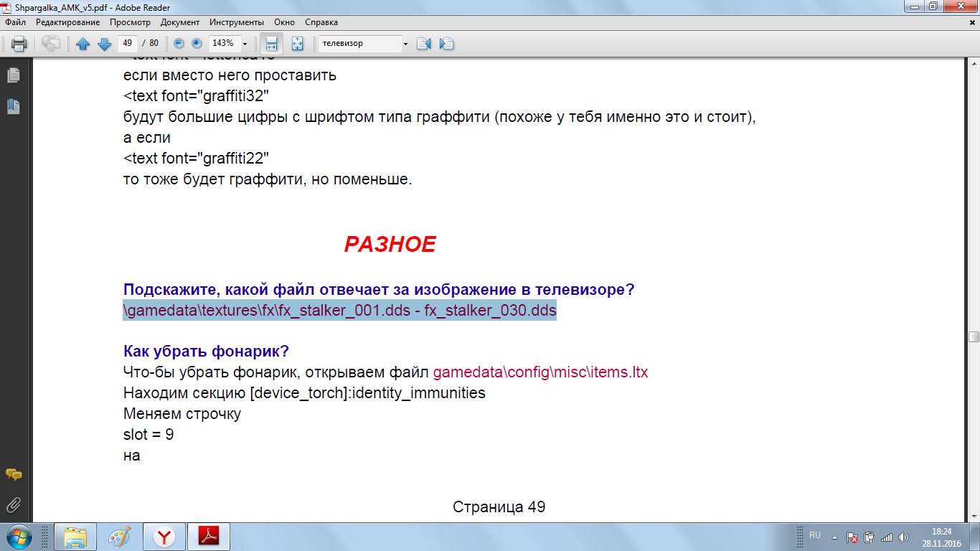Screen dimensions: 980x551
Task: Open the Редактирование menu
Action: point(68,22)
